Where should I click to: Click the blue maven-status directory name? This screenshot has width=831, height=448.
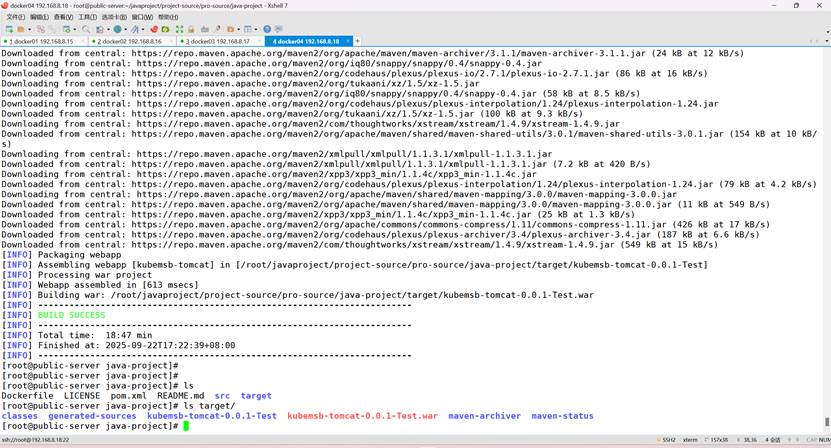[x=562, y=416]
